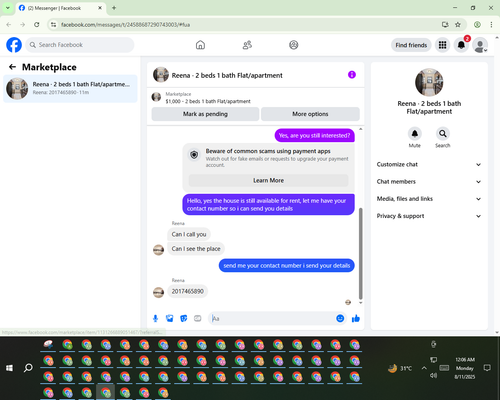Expand Chat members section
Screen dimensions: 500x400
[x=429, y=182]
